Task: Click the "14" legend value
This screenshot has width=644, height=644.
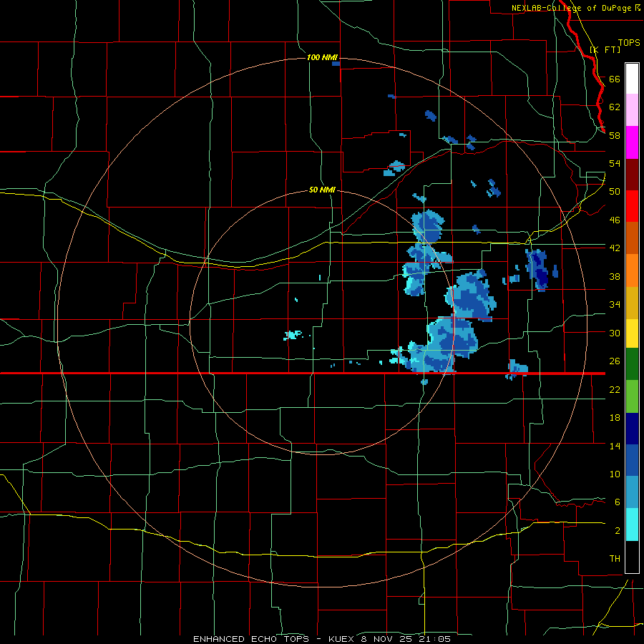Action: click(x=615, y=446)
